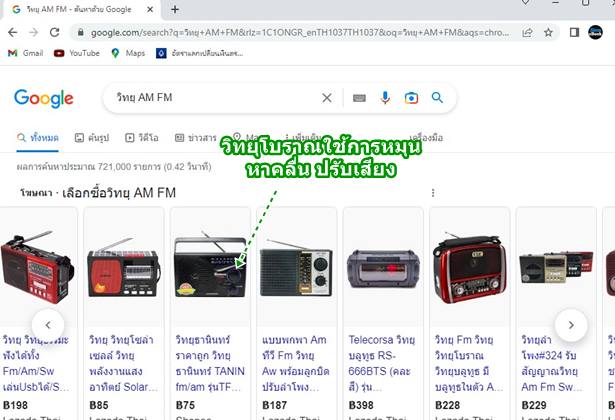This screenshot has width=615, height=420.
Task: Go back using the browser back arrow
Action: pyautogui.click(x=13, y=32)
